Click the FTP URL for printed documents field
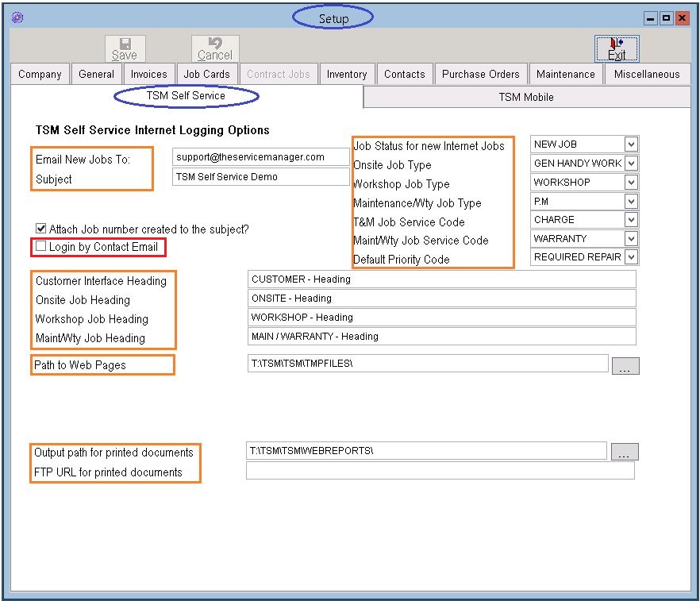Viewport: 700px width, 601px height. tap(440, 471)
